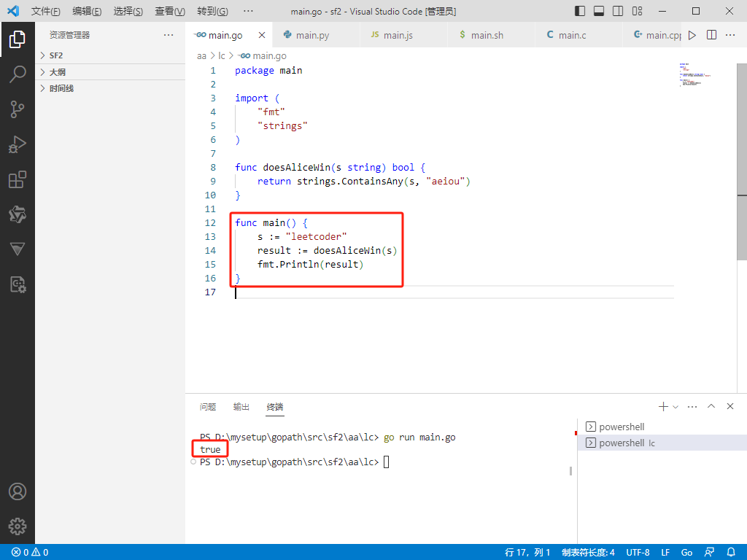Open the 查看(V) menu
747x560 pixels.
click(170, 11)
